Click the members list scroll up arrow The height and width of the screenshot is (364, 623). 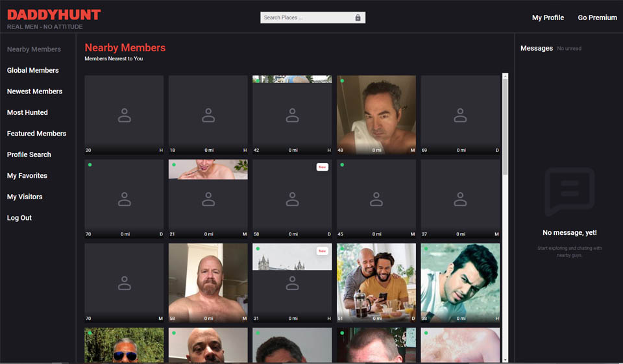(x=506, y=77)
